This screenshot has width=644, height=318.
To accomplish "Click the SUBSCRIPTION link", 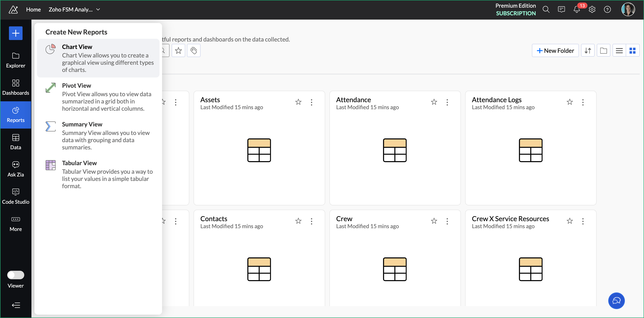I will click(516, 13).
